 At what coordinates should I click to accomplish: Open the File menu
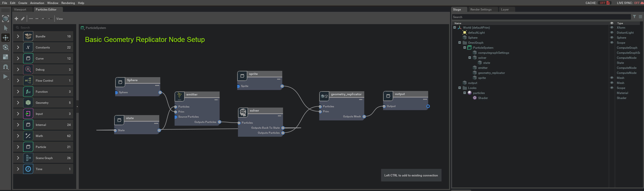(5, 3)
